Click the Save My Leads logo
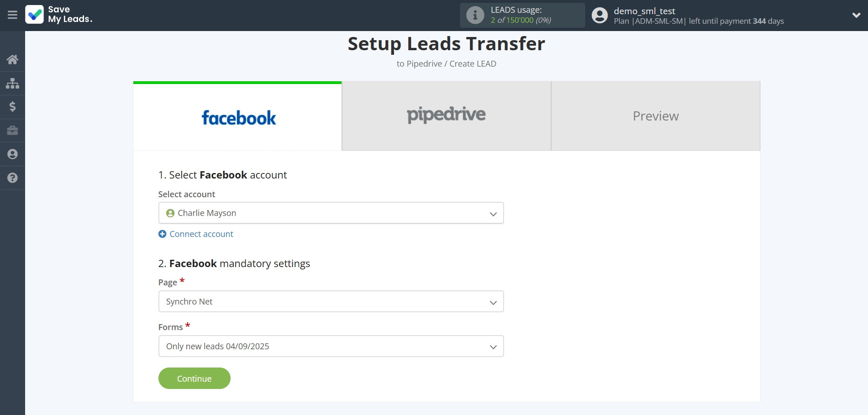The height and width of the screenshot is (415, 868). [58, 15]
